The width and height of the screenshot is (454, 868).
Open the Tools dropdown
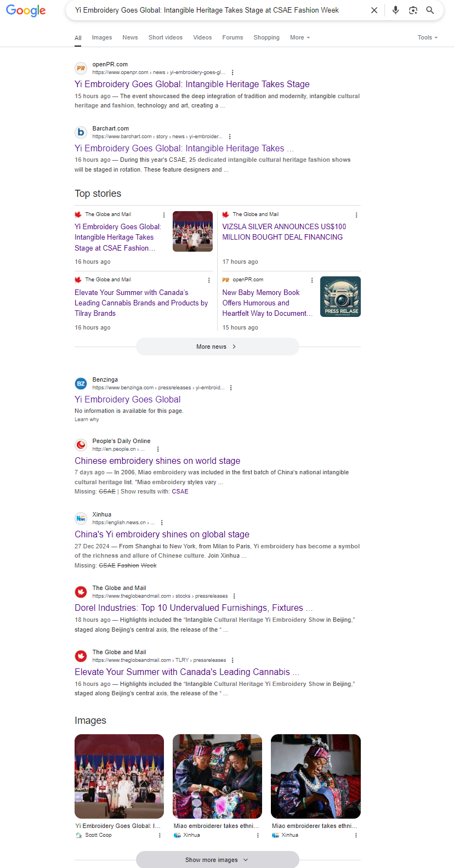427,38
